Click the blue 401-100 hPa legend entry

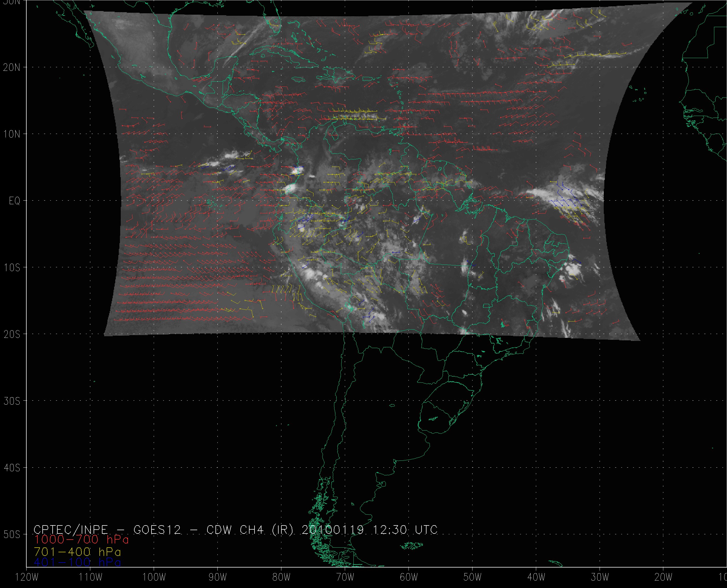click(77, 562)
